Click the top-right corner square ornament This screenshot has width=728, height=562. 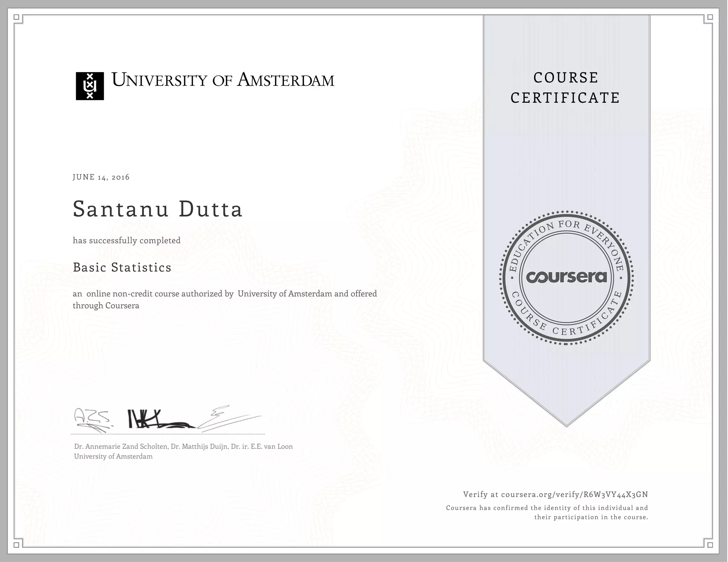pyautogui.click(x=710, y=17)
